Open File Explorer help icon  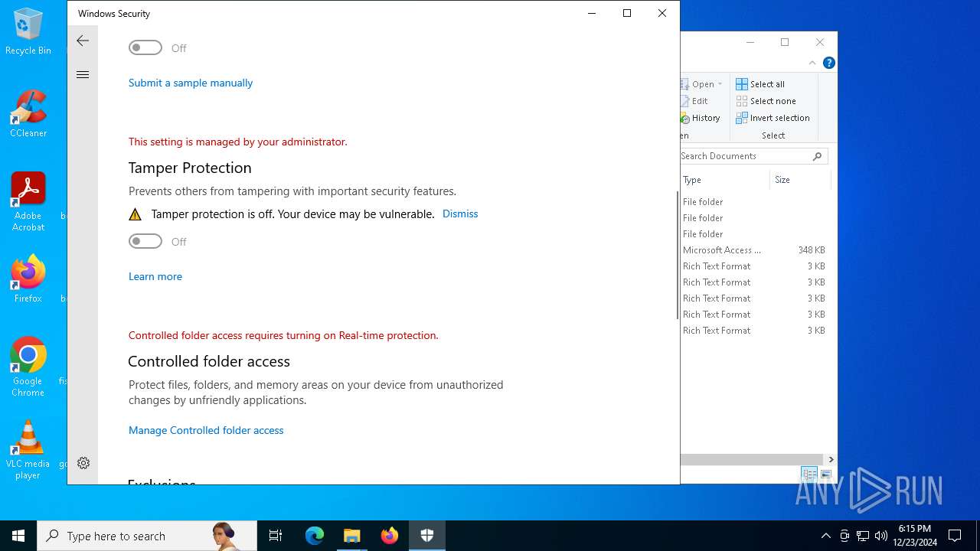(828, 63)
